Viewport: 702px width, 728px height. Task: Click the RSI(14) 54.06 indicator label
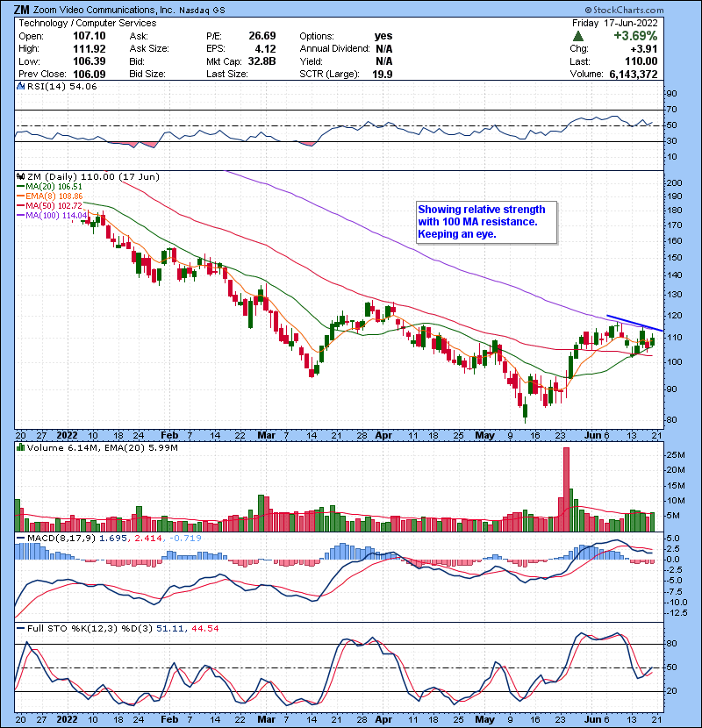pos(61,86)
